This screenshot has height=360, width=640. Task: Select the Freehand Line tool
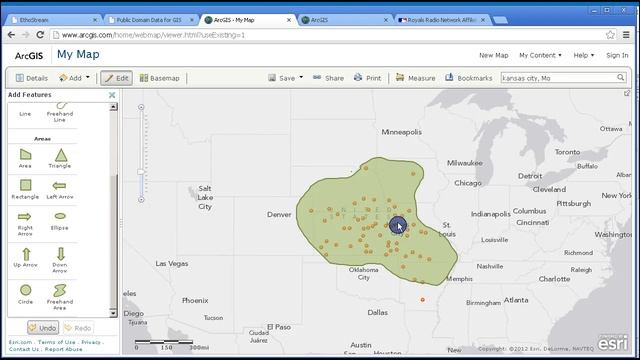[x=60, y=112]
